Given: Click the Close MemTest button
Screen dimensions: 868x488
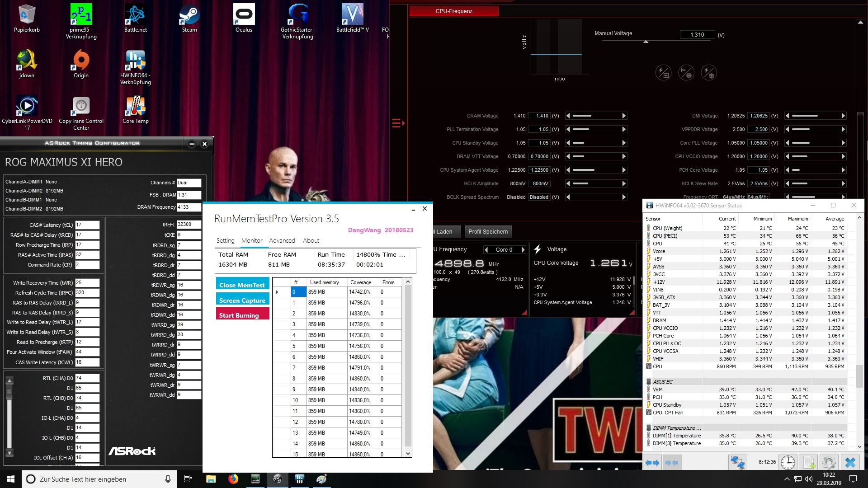Looking at the screenshot, I should coord(242,285).
